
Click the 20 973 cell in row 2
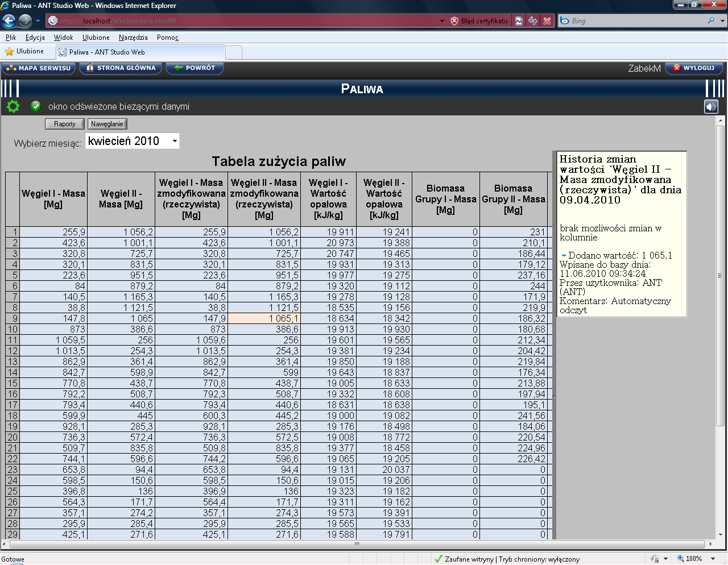[328, 243]
